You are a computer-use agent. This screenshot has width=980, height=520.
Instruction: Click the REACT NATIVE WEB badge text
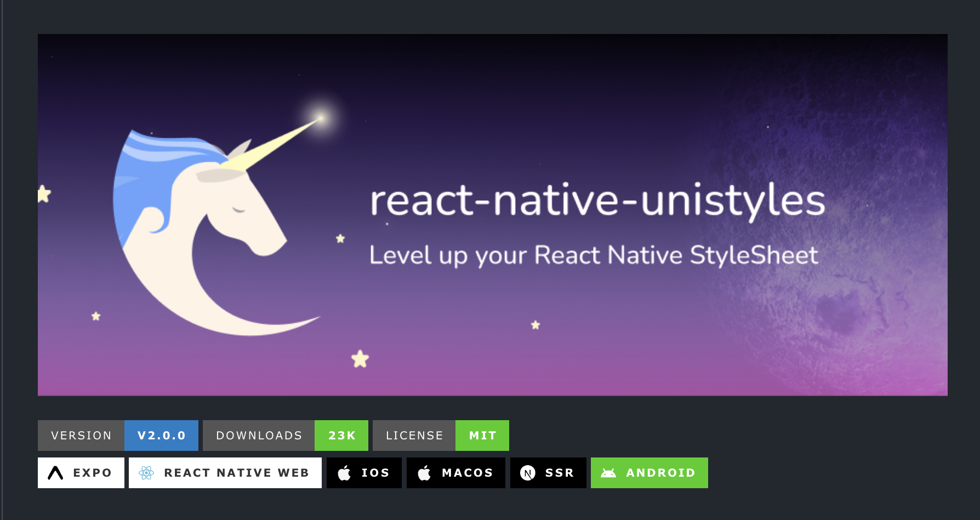tap(236, 473)
